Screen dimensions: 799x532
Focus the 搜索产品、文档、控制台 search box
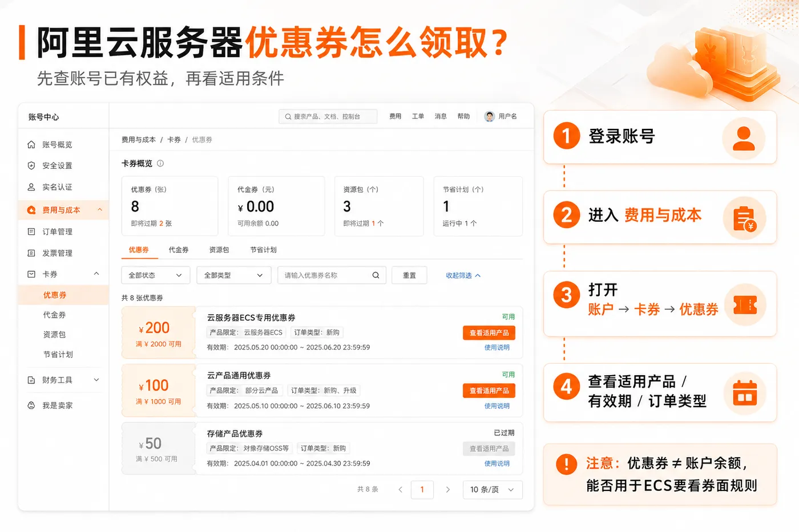(x=328, y=116)
